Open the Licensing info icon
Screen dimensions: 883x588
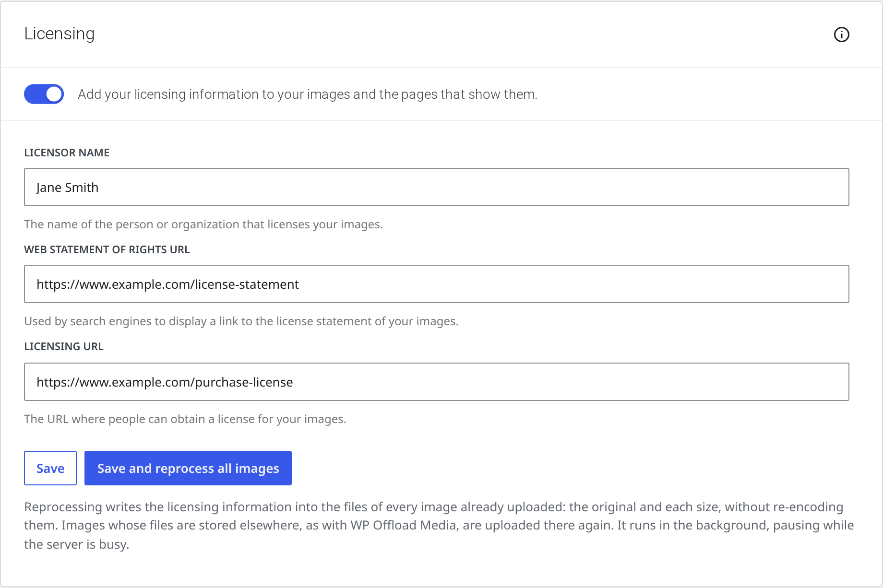[841, 35]
